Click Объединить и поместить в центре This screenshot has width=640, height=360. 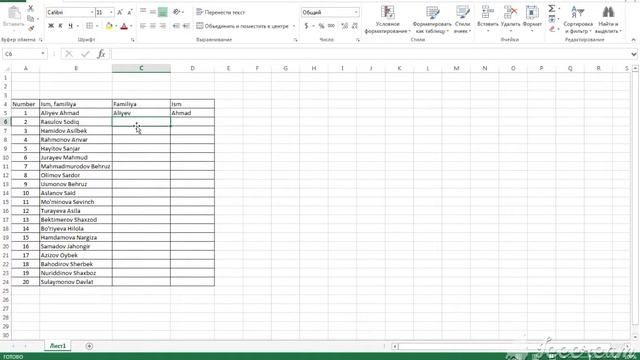tap(242, 26)
